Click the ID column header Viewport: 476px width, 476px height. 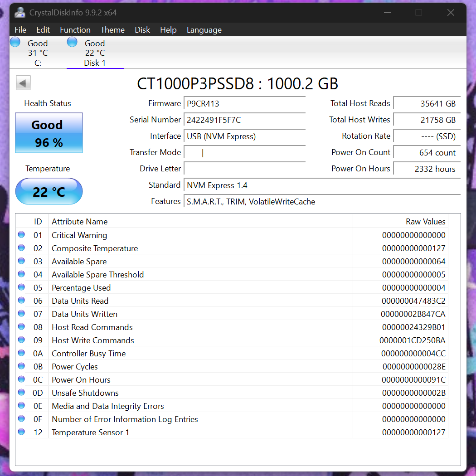(x=38, y=221)
